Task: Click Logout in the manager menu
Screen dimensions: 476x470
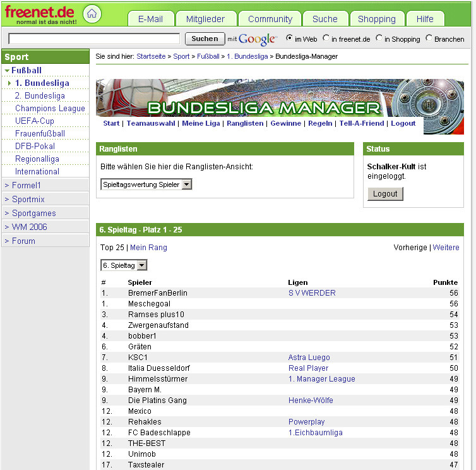Action: point(403,123)
